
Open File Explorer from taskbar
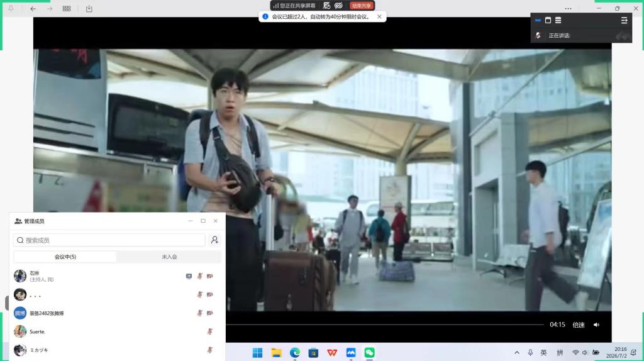coord(276,352)
